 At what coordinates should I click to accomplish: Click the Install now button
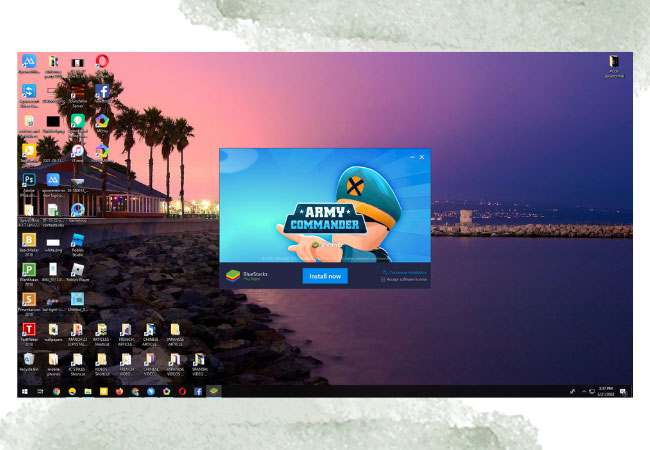(325, 276)
